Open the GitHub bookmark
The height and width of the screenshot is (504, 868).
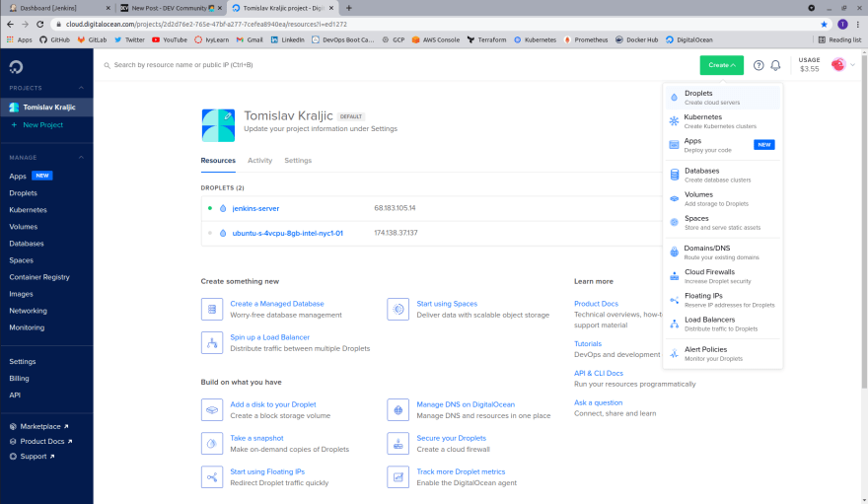point(55,39)
